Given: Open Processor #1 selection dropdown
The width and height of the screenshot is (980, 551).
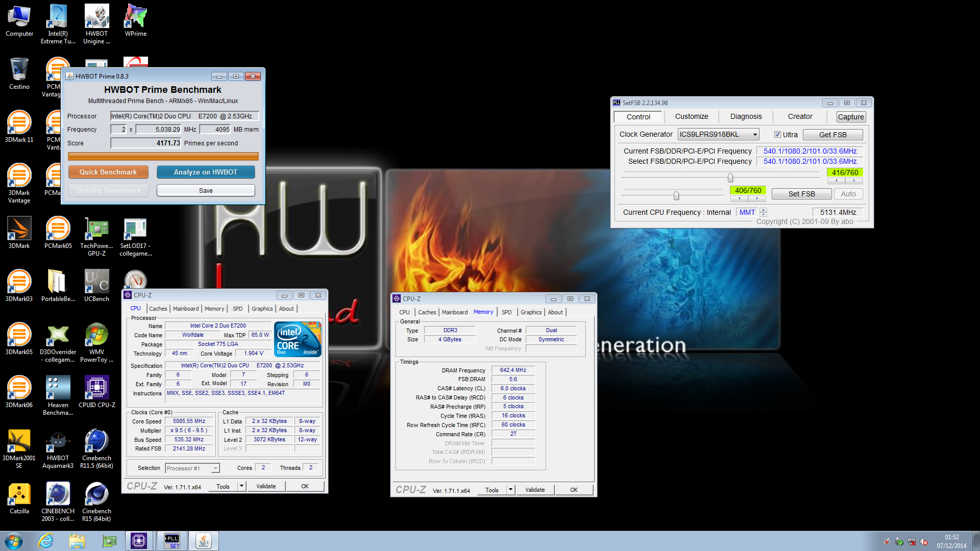Looking at the screenshot, I should [x=192, y=468].
